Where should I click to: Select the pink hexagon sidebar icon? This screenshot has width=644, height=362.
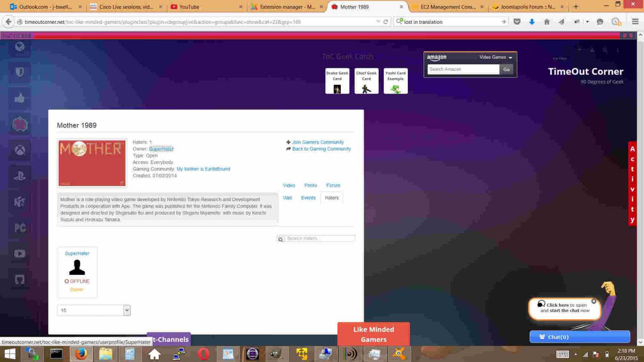point(20,124)
